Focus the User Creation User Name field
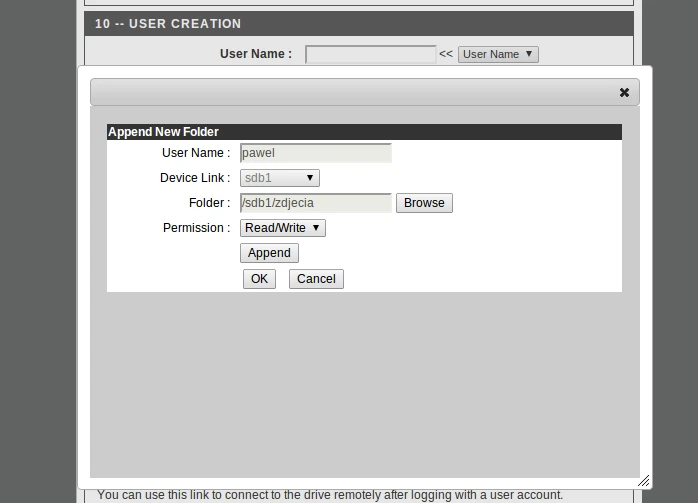698x503 pixels. click(370, 54)
